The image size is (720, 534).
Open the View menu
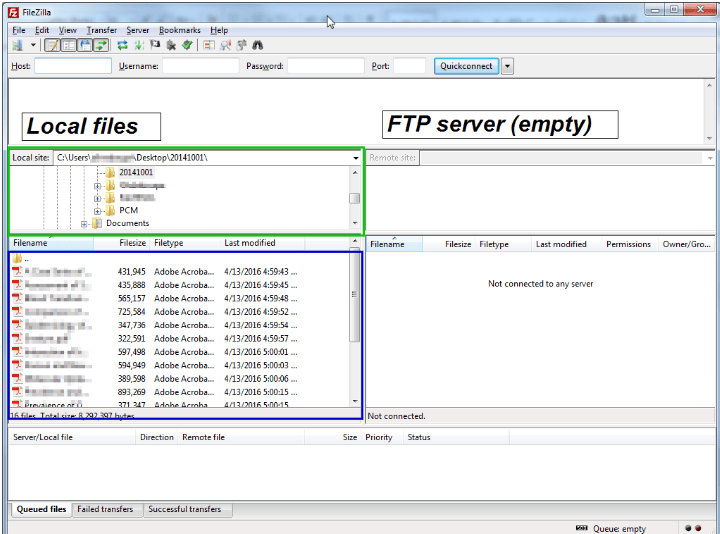(68, 30)
